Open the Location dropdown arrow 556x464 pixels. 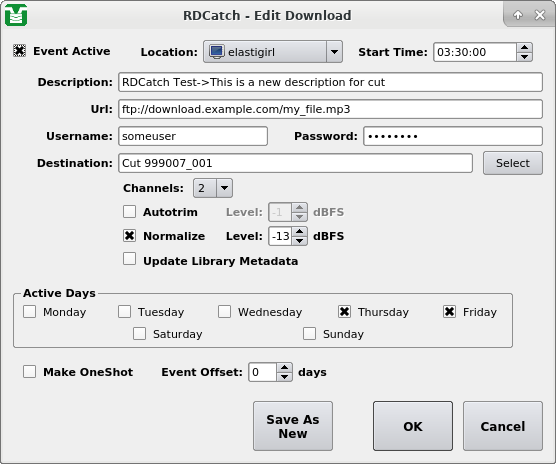click(334, 52)
